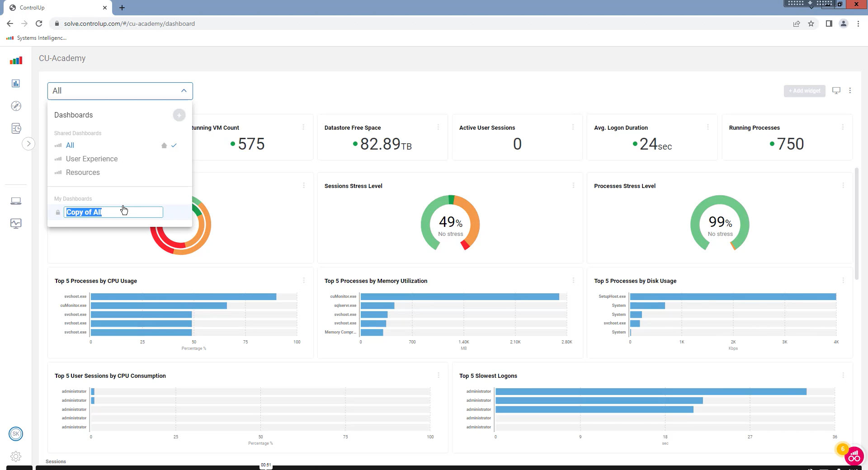
Task: Switch to the ControlUp browser tab
Action: click(x=59, y=8)
